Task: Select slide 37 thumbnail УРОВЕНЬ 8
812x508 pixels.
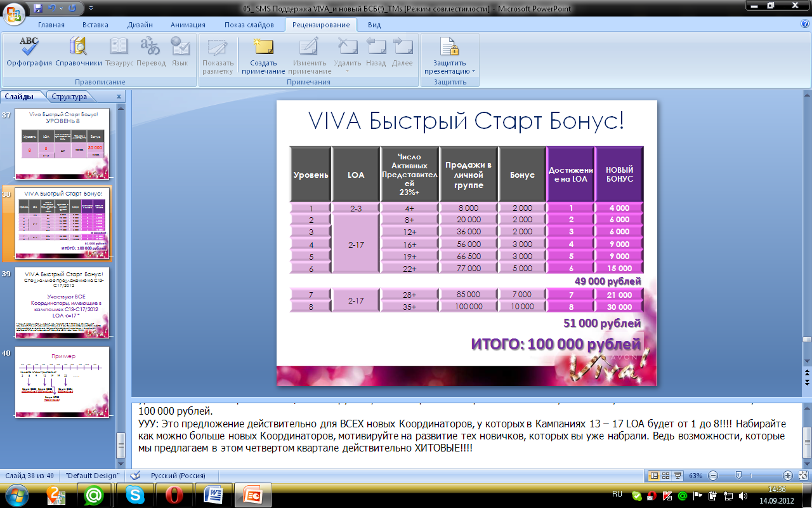Action: (62, 144)
